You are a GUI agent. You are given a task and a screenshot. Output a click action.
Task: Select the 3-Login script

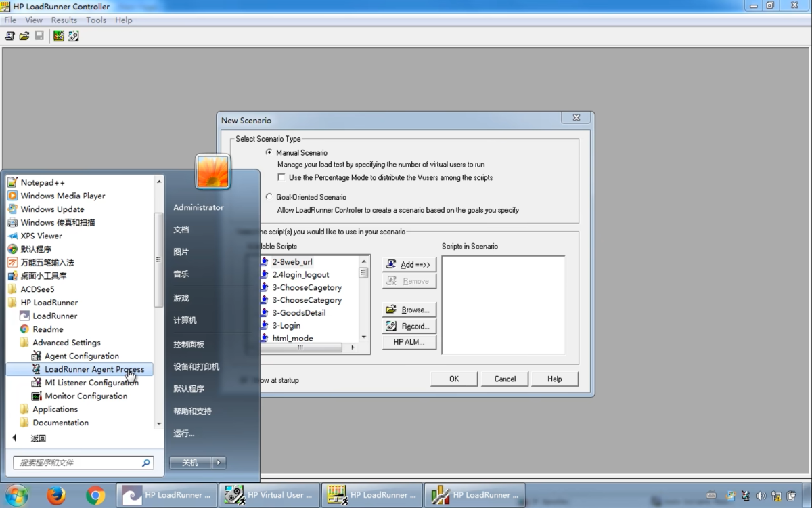coord(286,325)
